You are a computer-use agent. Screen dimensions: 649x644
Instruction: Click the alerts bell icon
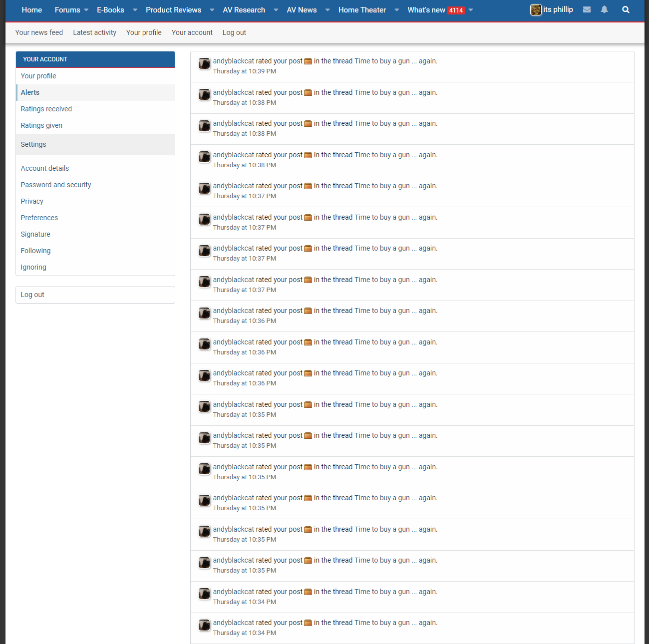tap(604, 9)
